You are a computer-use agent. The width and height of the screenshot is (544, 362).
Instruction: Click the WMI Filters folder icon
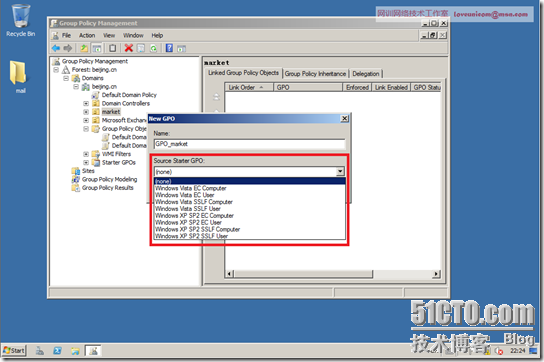click(x=96, y=154)
